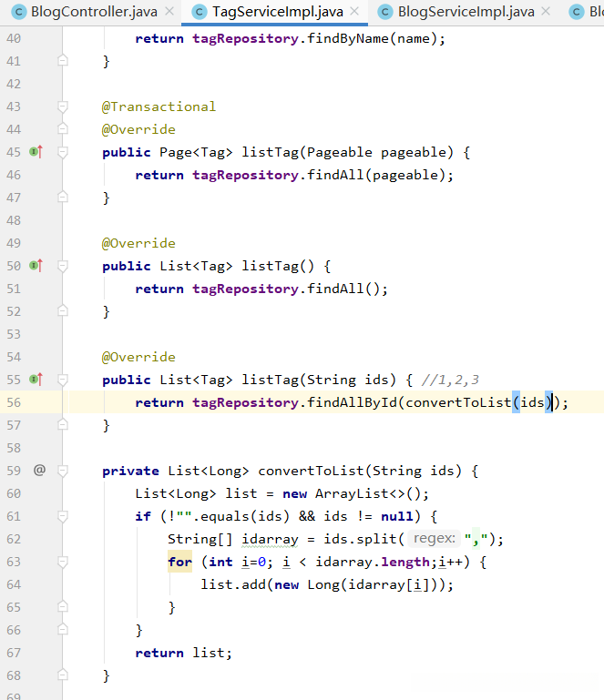Viewport: 604px width, 700px height.
Task: Click tagRepository field on line 46
Action: [x=245, y=175]
